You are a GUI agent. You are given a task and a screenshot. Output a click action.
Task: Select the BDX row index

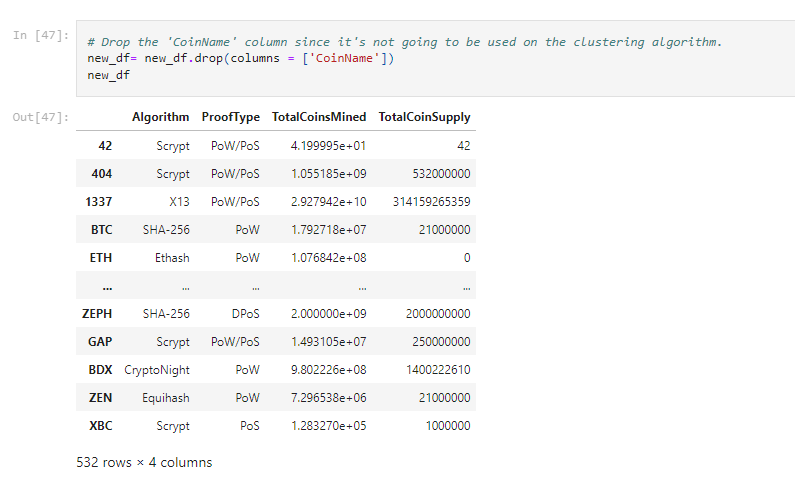pos(100,370)
